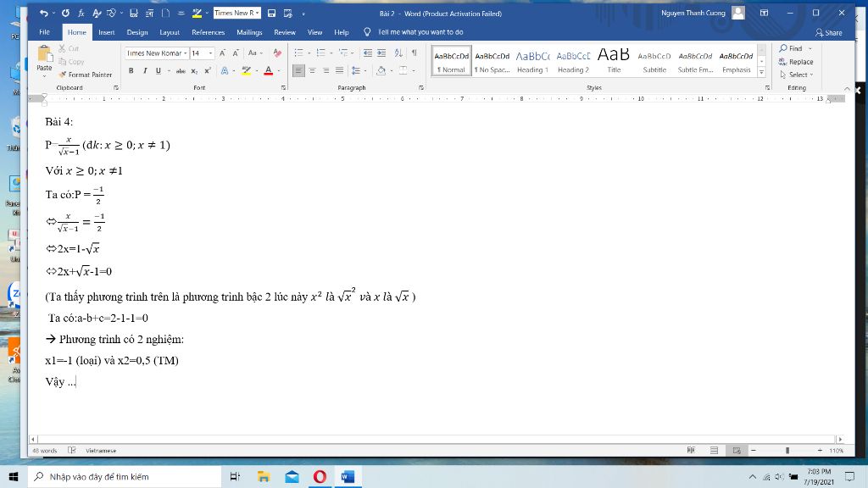
Task: Open Opera from the taskbar
Action: tap(320, 476)
